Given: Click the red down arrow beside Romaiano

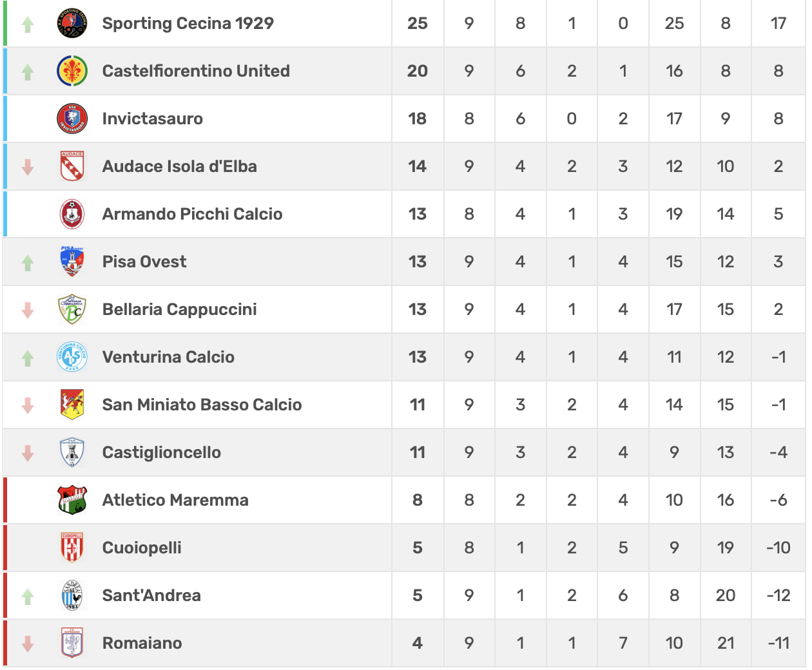Looking at the screenshot, I should (x=28, y=644).
